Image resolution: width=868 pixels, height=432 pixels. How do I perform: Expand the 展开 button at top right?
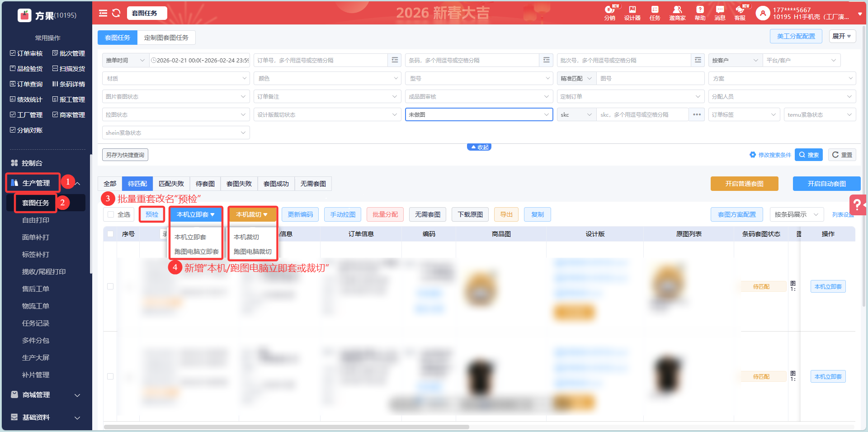coord(842,36)
